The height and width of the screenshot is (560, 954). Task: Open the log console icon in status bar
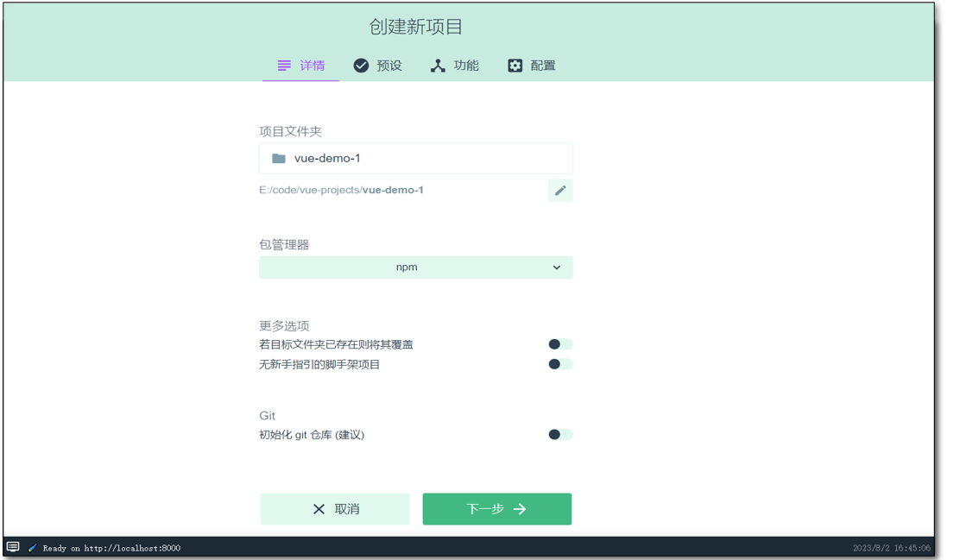[x=13, y=547]
